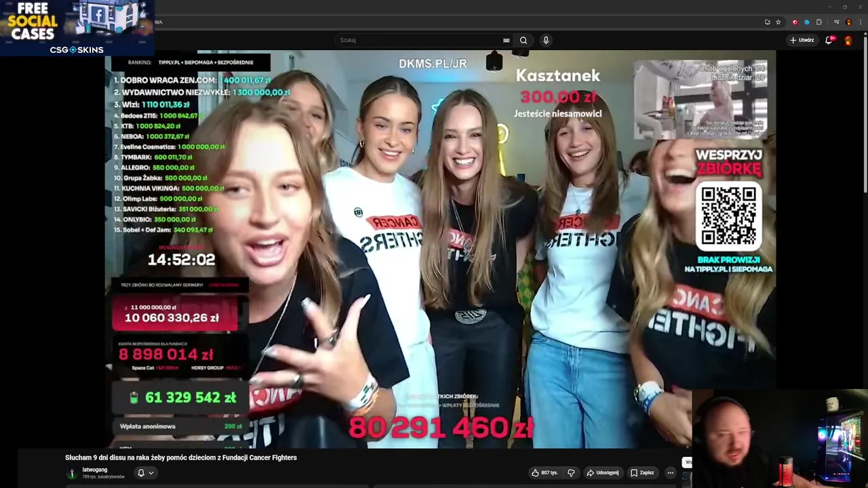Open the latwogang channel avatar
Image resolution: width=868 pixels, height=488 pixels.
pos(72,473)
